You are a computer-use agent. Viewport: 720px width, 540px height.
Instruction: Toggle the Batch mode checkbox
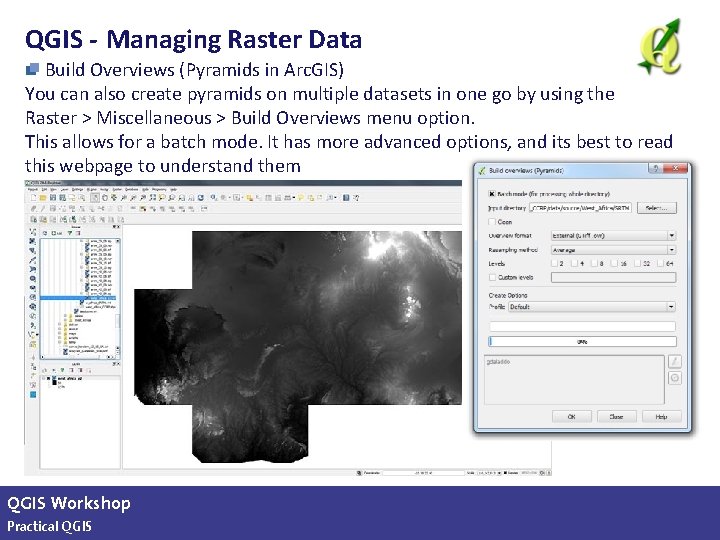click(x=492, y=194)
